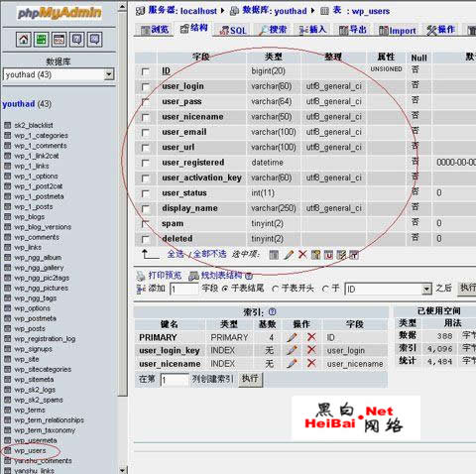Open the youthad database breadcrumb link
Image resolution: width=476 pixels, height=474 pixels.
pyautogui.click(x=291, y=11)
